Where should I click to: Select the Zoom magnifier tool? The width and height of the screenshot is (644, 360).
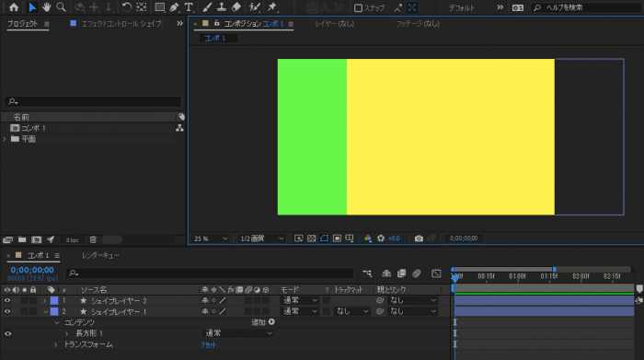coord(61,7)
